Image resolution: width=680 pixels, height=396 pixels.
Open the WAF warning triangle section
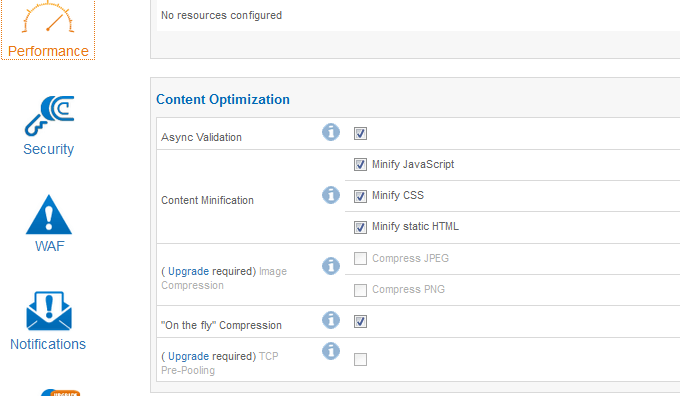[49, 223]
